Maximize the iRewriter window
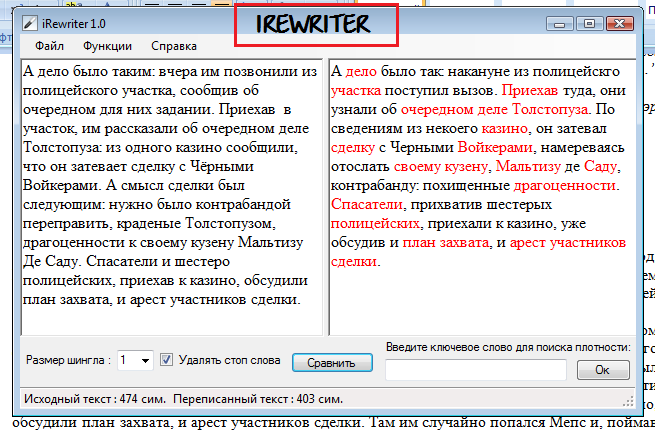The image size is (655, 432). point(589,24)
